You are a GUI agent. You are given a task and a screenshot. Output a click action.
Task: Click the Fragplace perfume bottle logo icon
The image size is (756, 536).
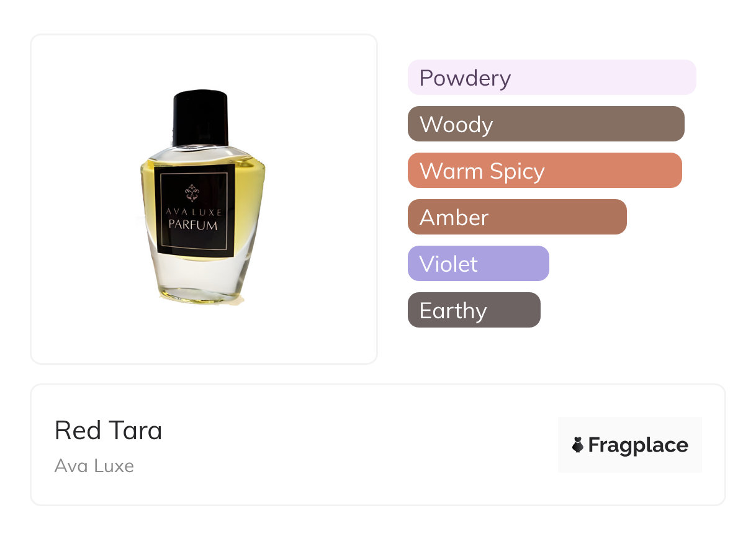pyautogui.click(x=578, y=445)
